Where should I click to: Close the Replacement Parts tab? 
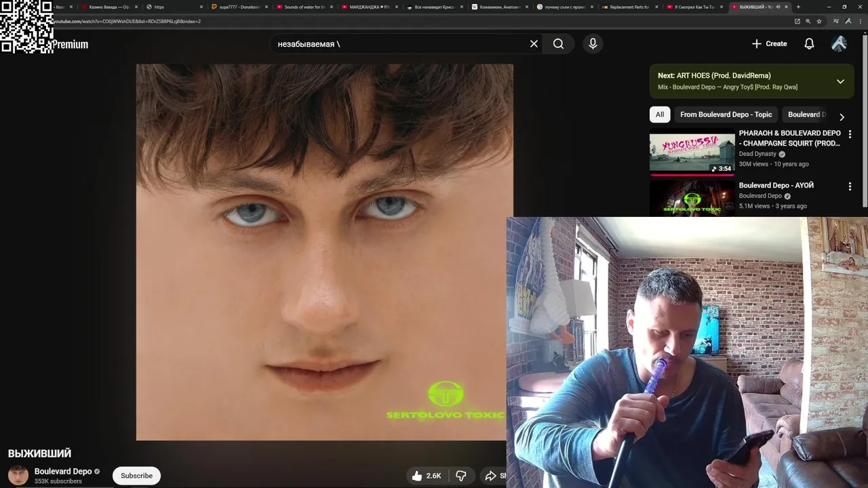tap(657, 7)
